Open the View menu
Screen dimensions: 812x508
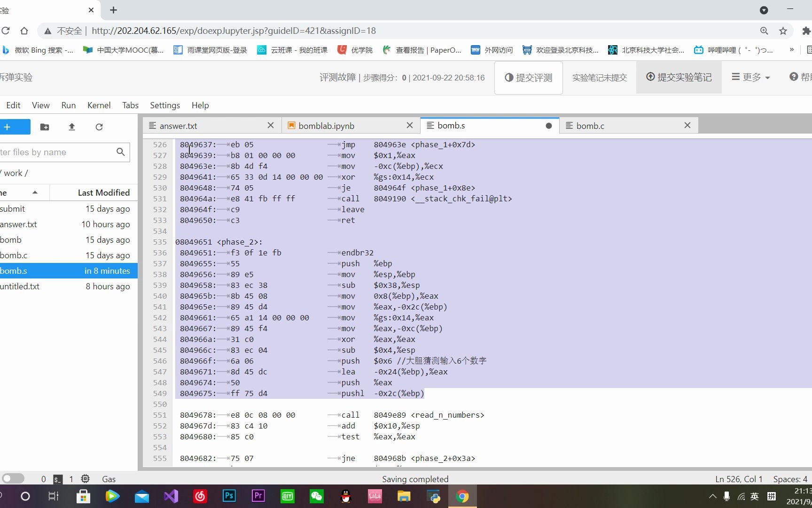41,105
